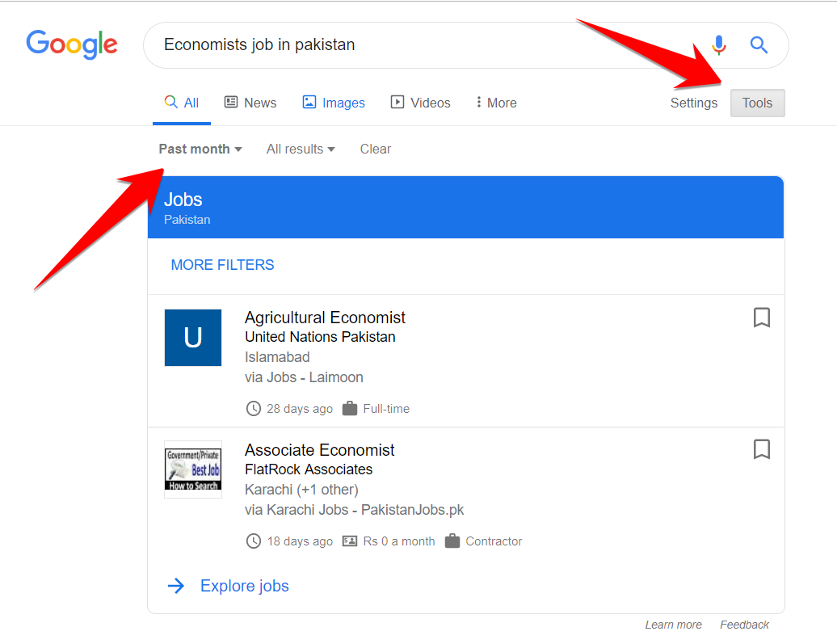Expand the Past month time dropdown
The width and height of the screenshot is (837, 644).
[x=200, y=149]
